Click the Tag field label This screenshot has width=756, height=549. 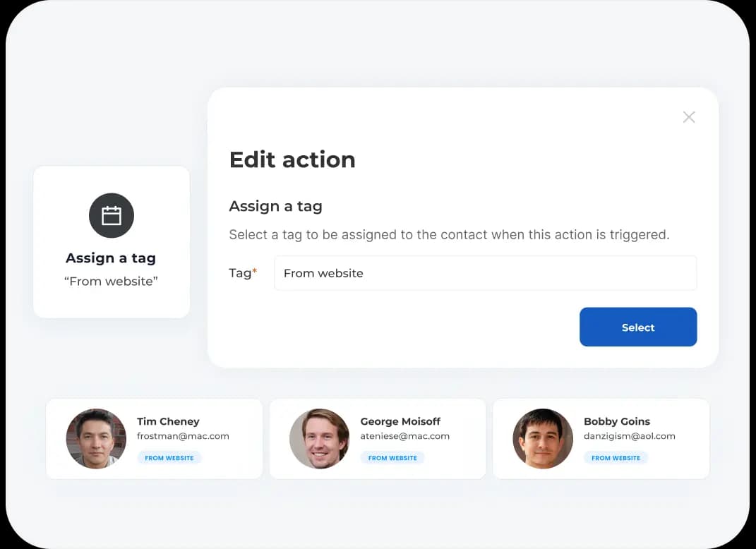pyautogui.click(x=241, y=273)
